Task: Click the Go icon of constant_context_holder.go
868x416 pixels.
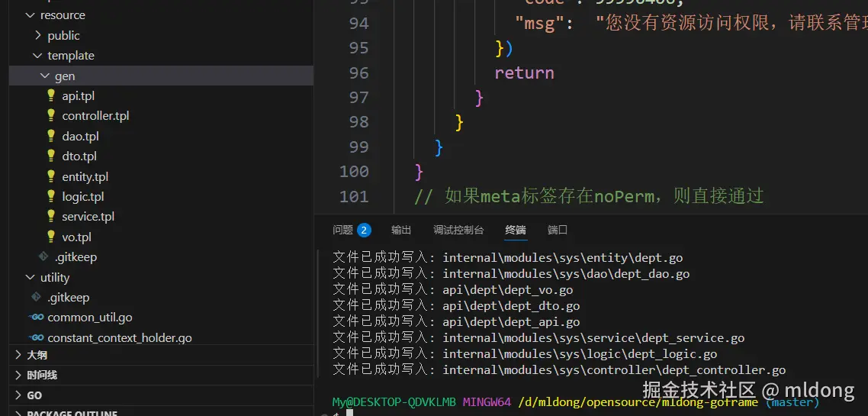Action: 37,337
